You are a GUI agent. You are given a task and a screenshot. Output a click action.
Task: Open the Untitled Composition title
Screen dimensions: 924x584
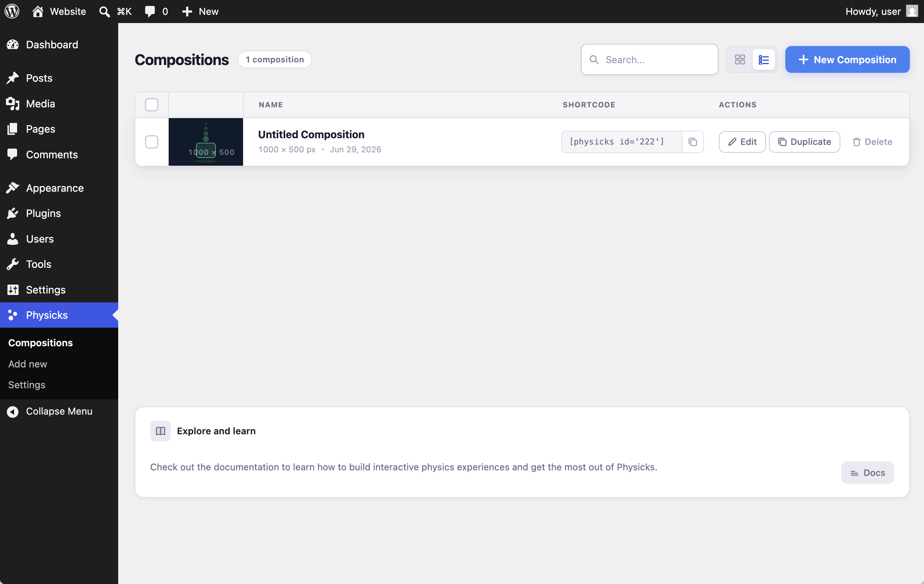(311, 134)
